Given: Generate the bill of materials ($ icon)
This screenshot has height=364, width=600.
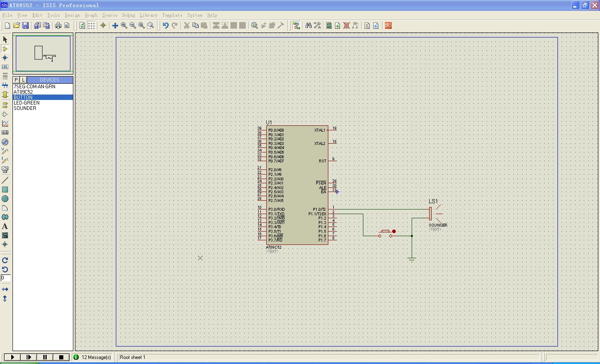Looking at the screenshot, I should [367, 25].
